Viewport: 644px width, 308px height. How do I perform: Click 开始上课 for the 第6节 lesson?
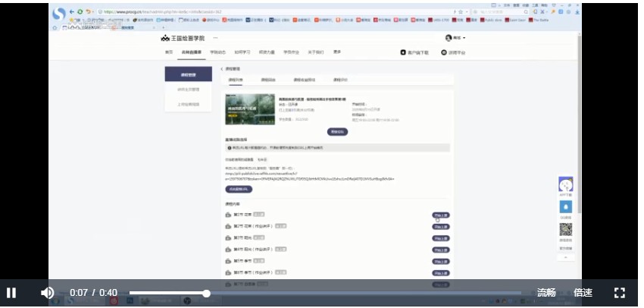pyautogui.click(x=441, y=273)
